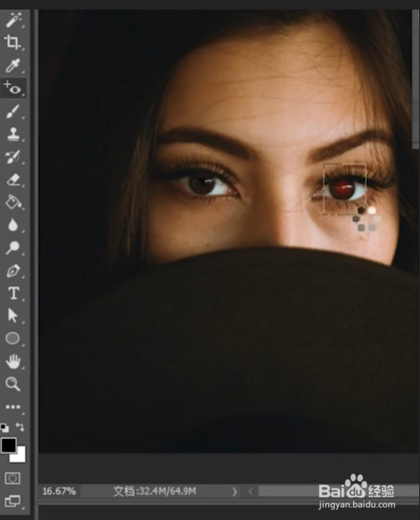
Task: Activate the Red Eye tool
Action: click(13, 88)
